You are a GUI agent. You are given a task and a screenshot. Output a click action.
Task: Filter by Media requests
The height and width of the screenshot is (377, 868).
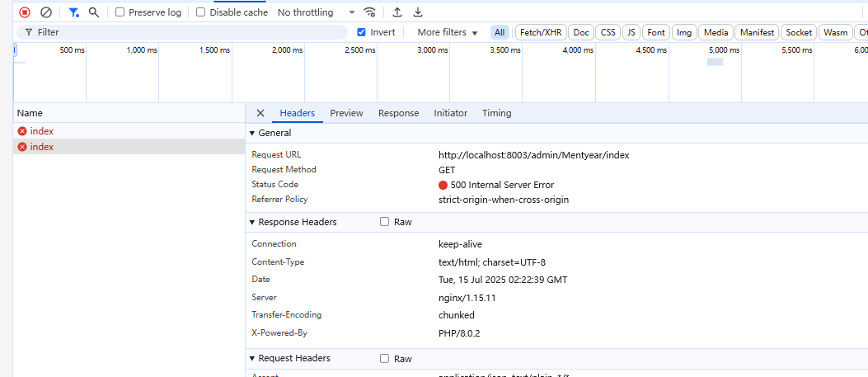(x=716, y=33)
